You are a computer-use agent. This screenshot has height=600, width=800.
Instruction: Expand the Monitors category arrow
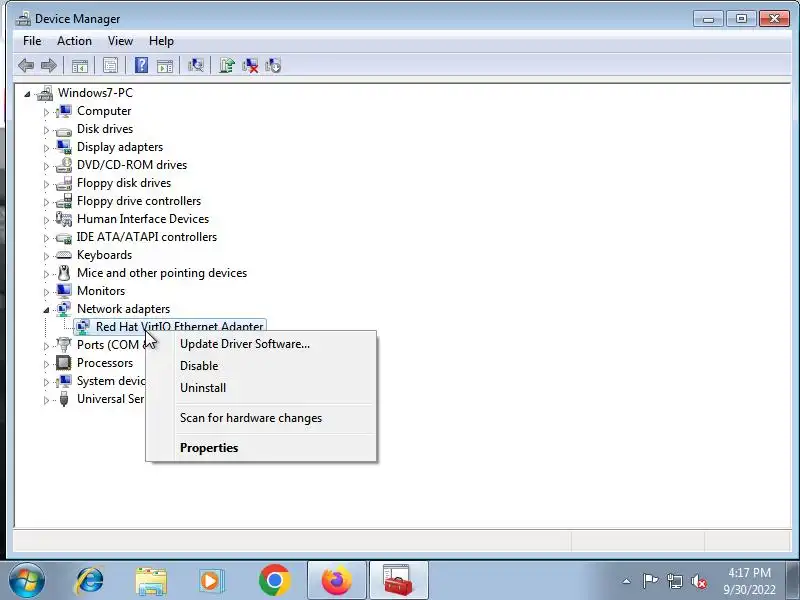click(x=46, y=292)
